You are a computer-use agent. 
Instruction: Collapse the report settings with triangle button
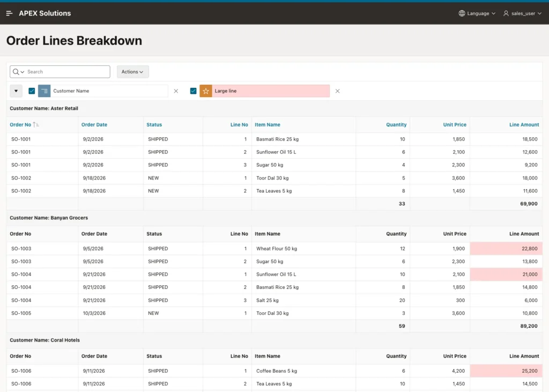pyautogui.click(x=16, y=91)
